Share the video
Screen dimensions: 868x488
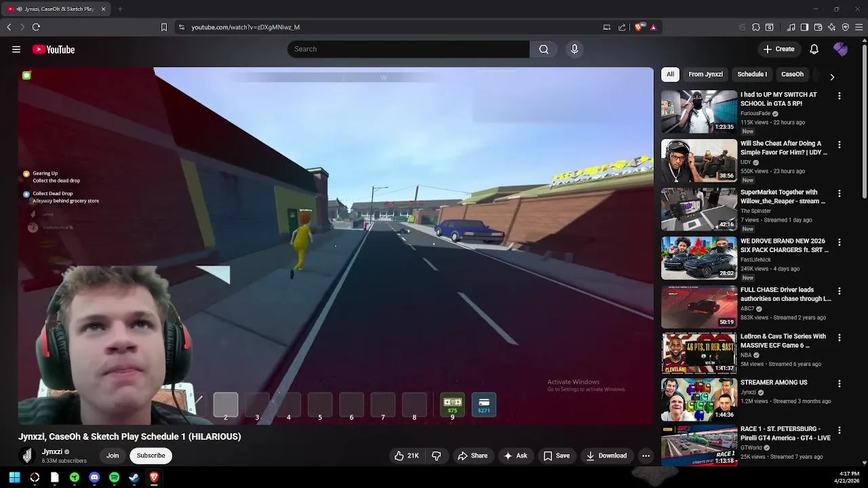click(x=472, y=456)
